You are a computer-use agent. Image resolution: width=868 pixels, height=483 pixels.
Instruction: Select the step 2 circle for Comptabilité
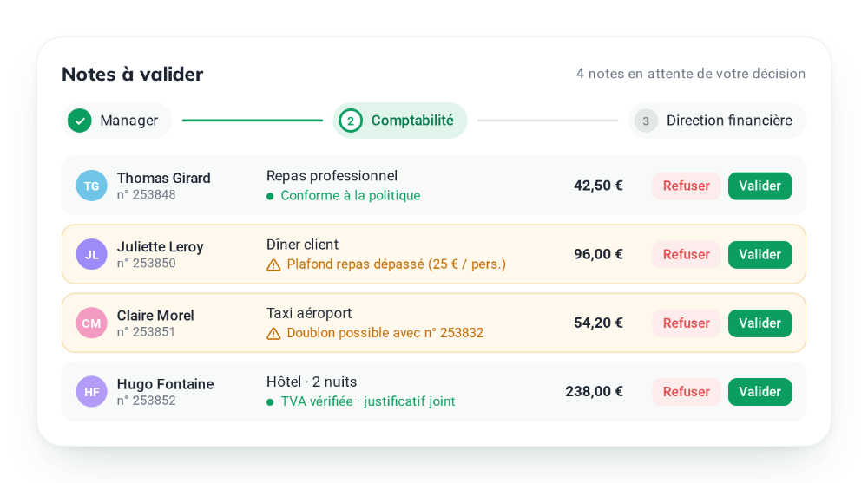351,121
